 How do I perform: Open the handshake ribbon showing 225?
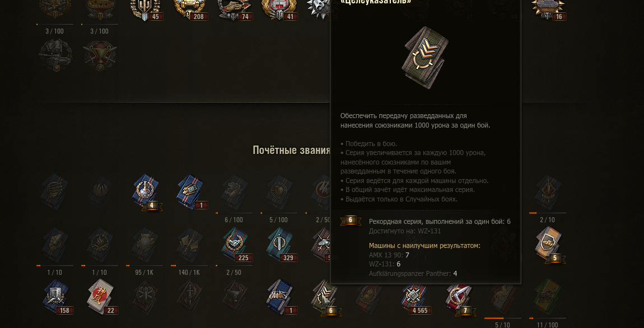pos(235,245)
